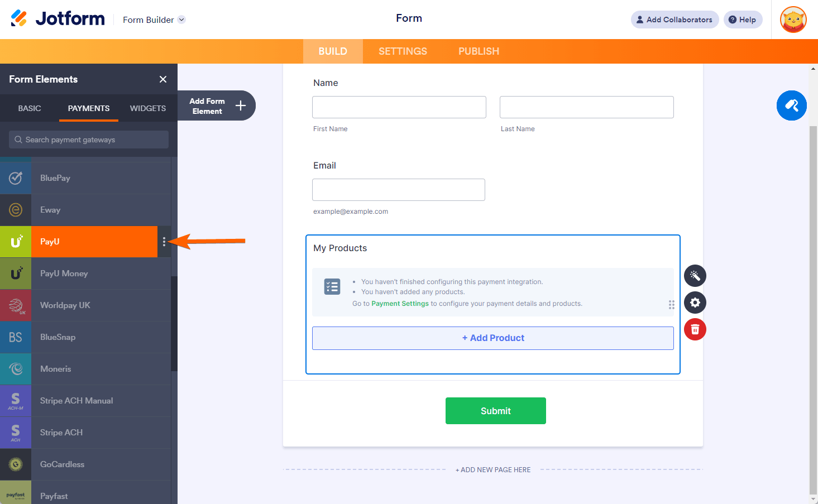Open the Payment Settings link
818x504 pixels.
tap(400, 304)
